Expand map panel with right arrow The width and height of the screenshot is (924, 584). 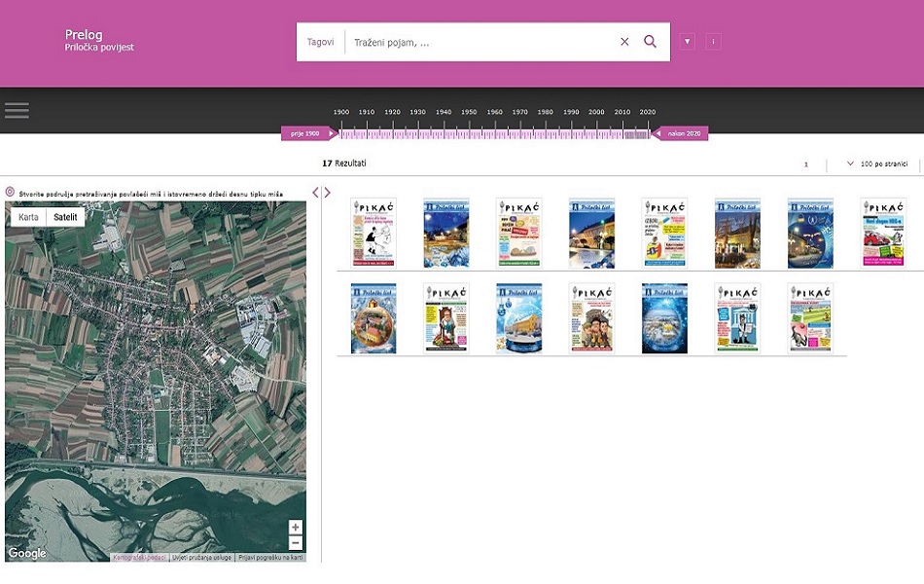pos(328,193)
